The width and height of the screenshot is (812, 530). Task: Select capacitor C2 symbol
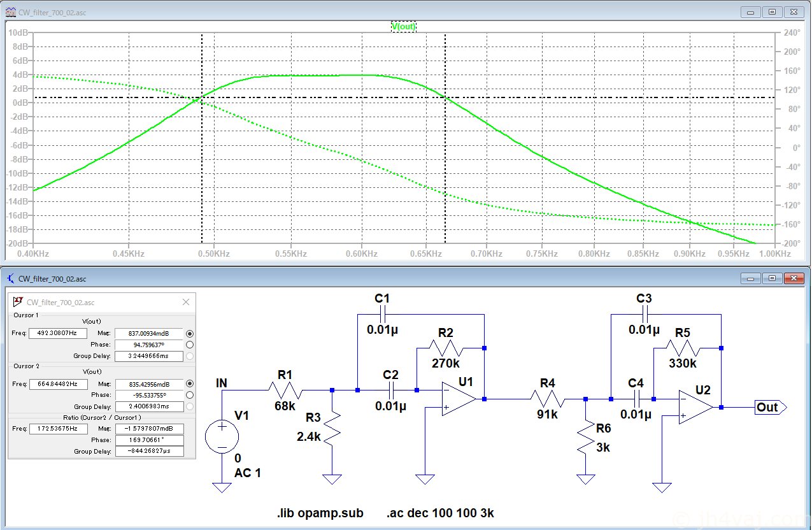[391, 390]
